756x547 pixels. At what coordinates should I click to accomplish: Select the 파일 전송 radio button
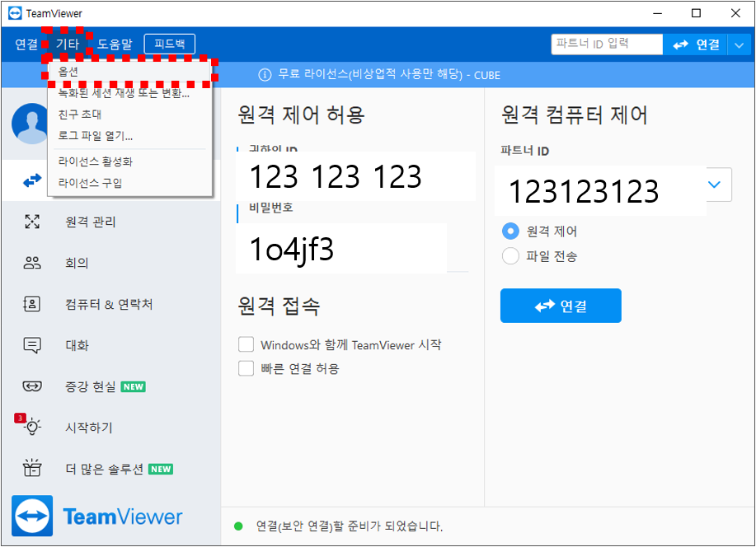[x=510, y=255]
